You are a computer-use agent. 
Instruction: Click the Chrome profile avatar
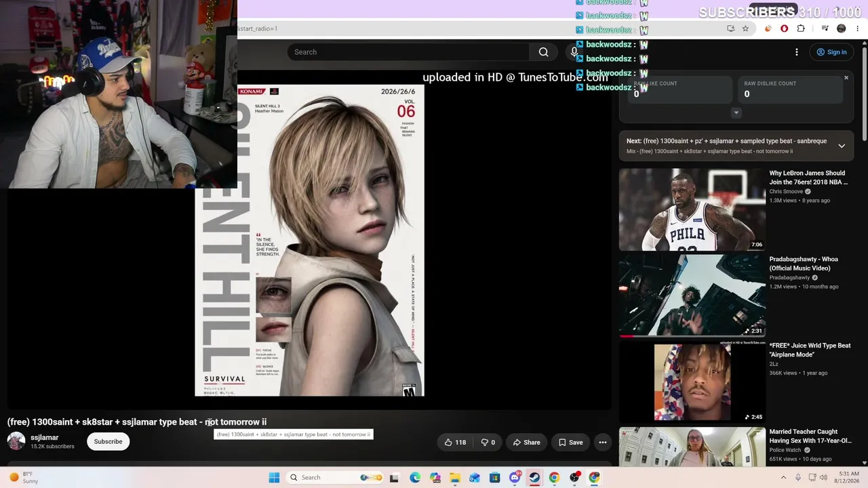[x=842, y=28]
